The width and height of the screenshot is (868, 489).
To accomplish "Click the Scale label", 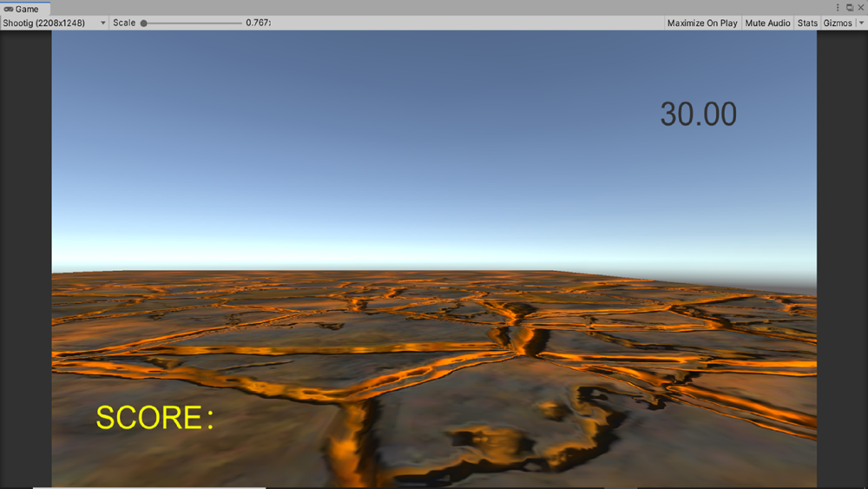I will 124,23.
